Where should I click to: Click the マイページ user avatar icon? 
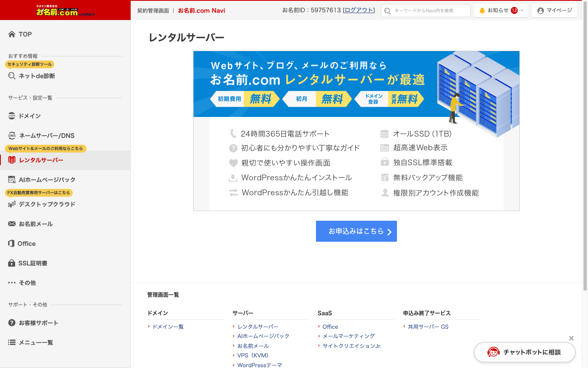(541, 11)
